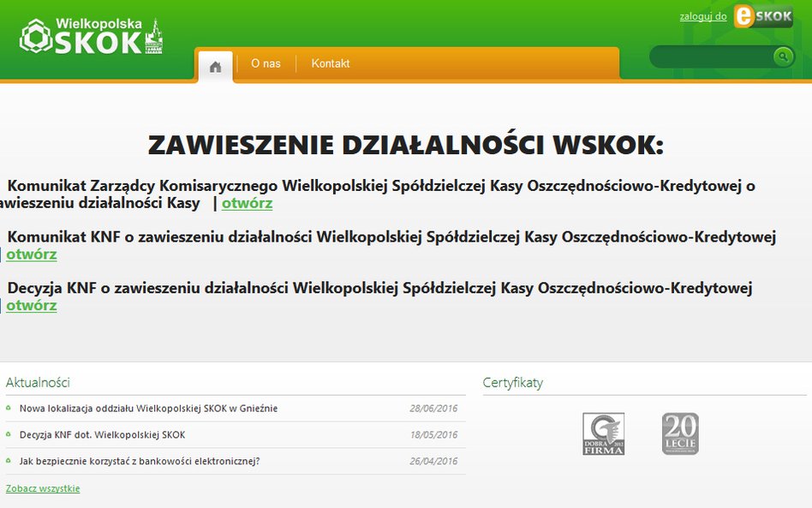
Task: Click bullet icon beside Jak bezpiecznie korzystać news
Action: (x=9, y=460)
